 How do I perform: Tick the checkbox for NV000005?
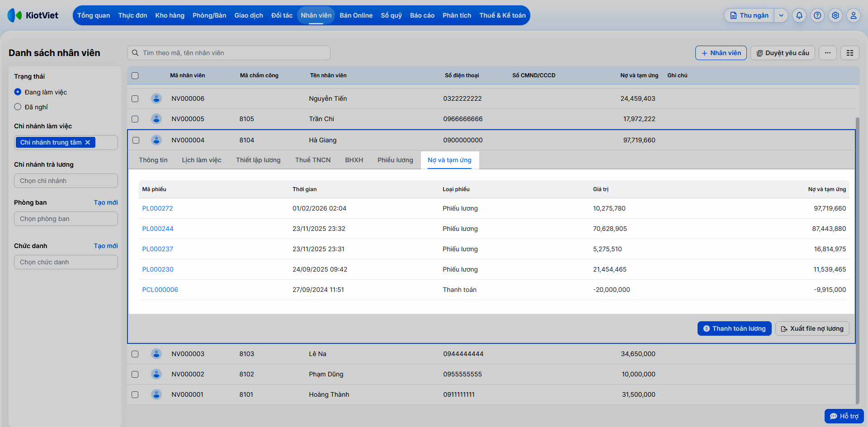(x=135, y=119)
